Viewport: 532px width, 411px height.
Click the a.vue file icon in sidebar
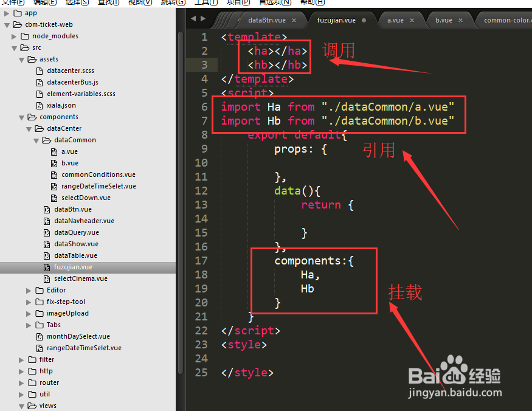point(54,152)
